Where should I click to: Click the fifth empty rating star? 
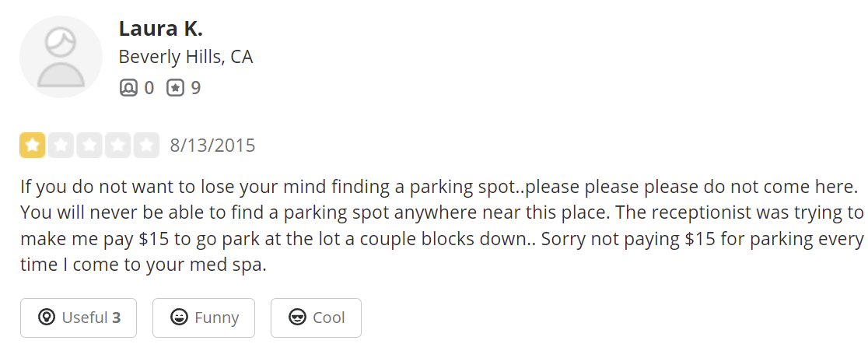(x=146, y=146)
